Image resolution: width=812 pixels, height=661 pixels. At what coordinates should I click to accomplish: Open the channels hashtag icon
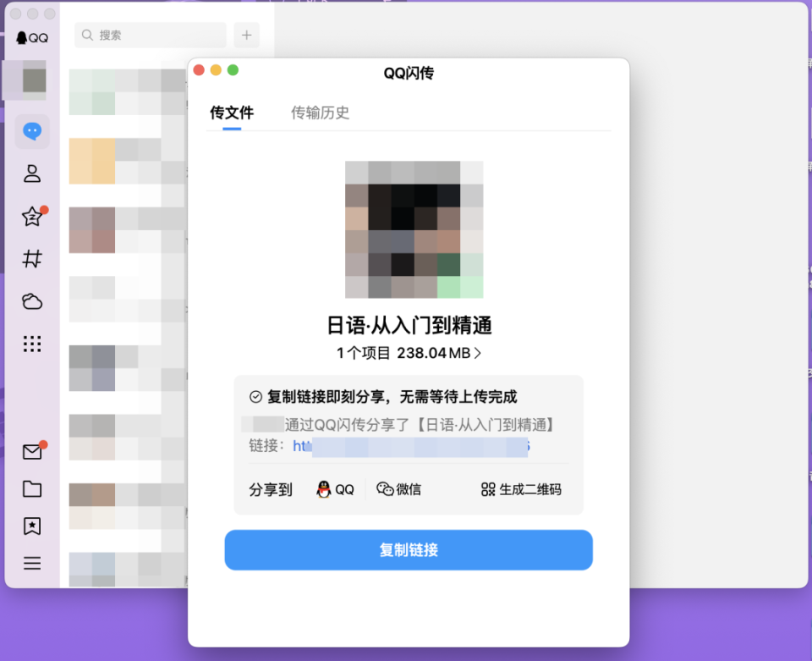point(32,258)
